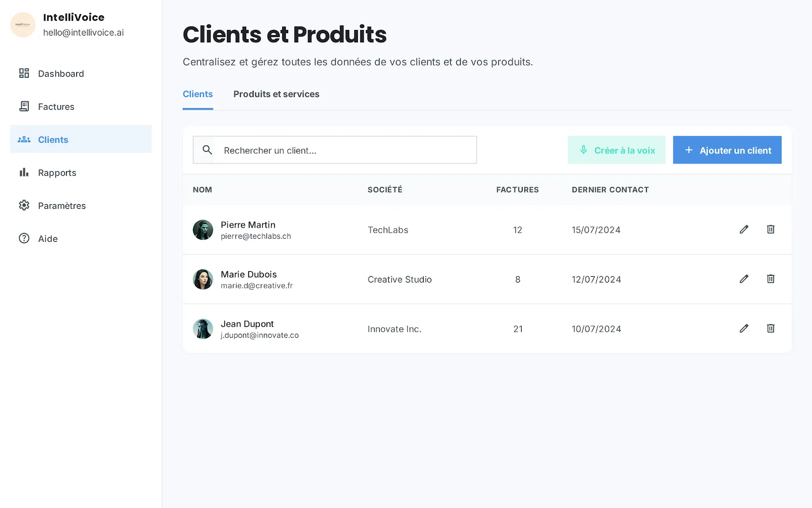Click the date 12/07/2024
Image resolution: width=812 pixels, height=508 pixels.
click(596, 279)
